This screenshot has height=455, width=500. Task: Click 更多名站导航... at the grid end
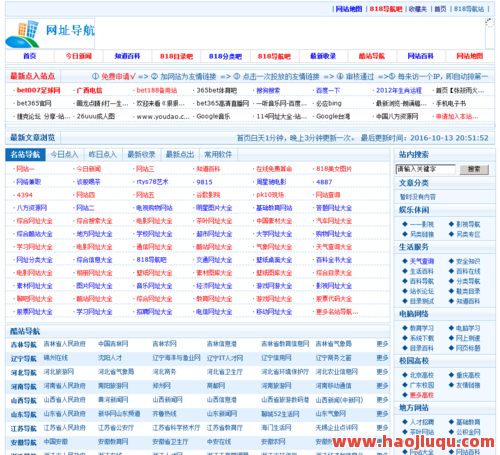(337, 312)
